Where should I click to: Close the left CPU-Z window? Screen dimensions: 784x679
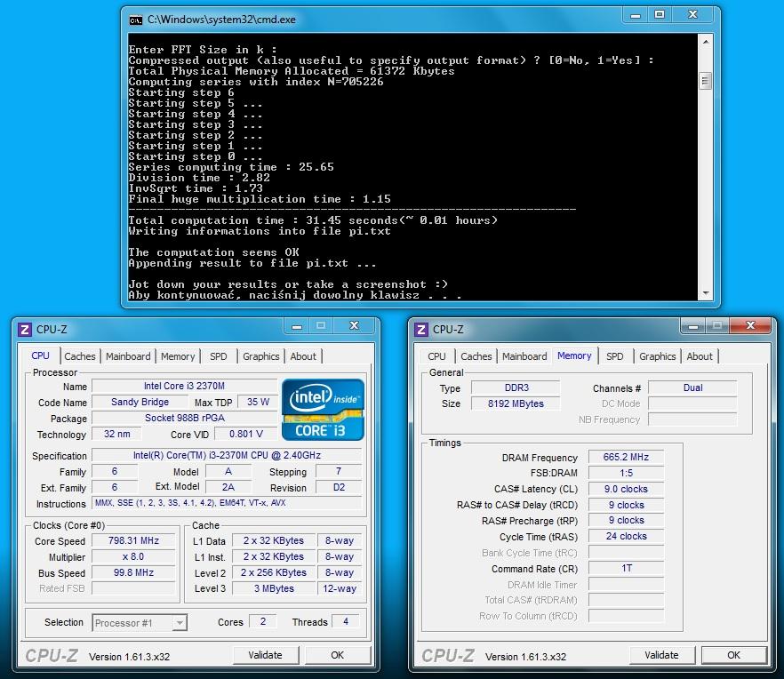pyautogui.click(x=354, y=326)
